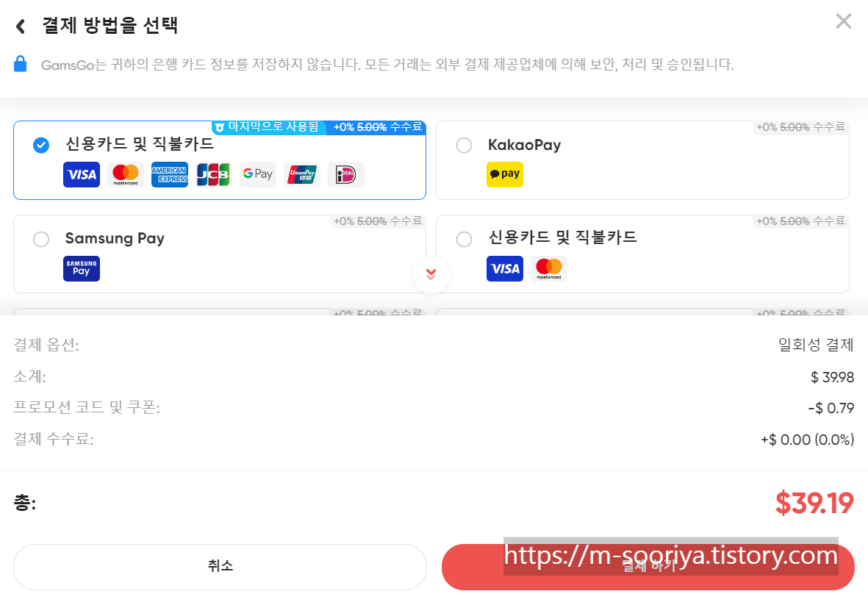Click the Samsung Pay label text

point(115,239)
